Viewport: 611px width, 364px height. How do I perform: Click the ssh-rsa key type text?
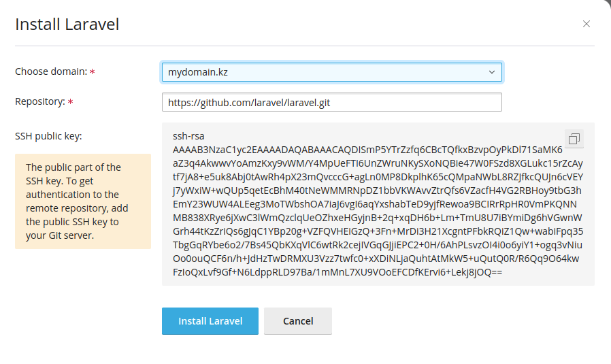(x=188, y=136)
